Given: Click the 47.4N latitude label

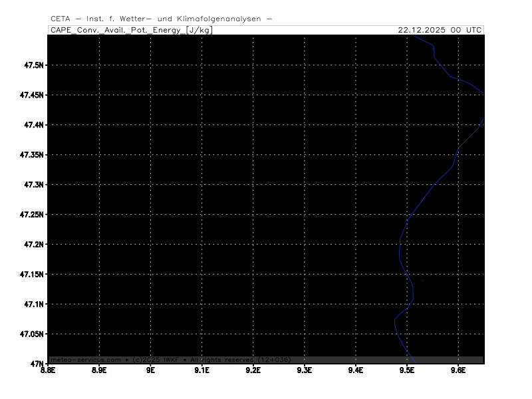Looking at the screenshot, I should 33,125.
